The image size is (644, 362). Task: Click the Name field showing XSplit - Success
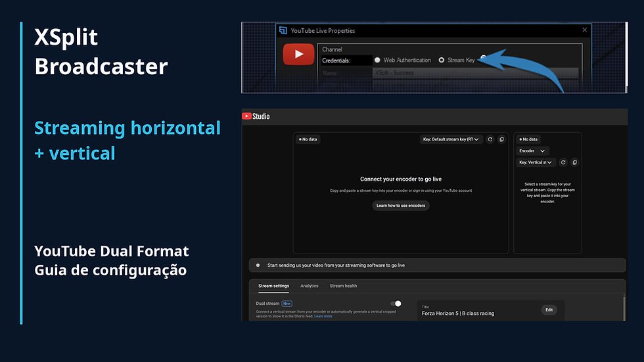pyautogui.click(x=475, y=73)
